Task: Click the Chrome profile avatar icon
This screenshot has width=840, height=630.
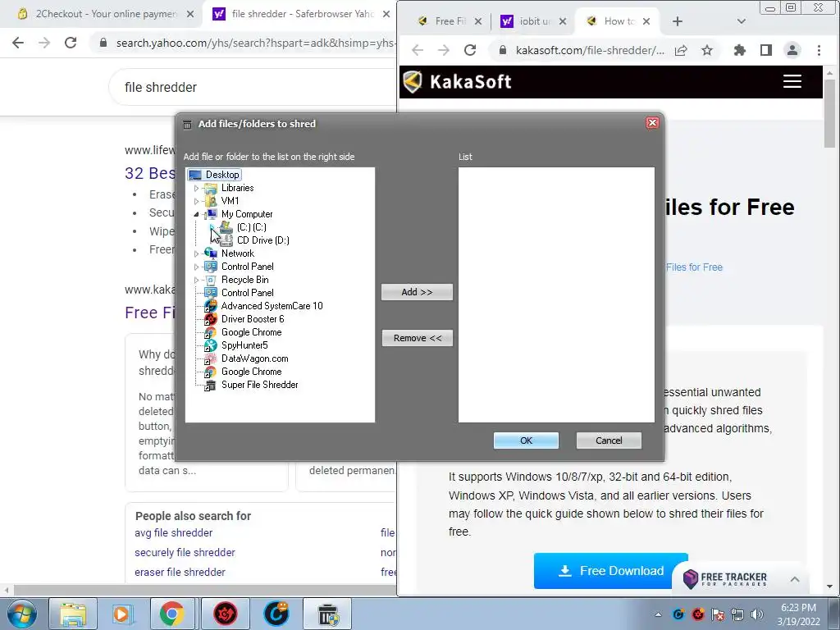Action: [792, 50]
